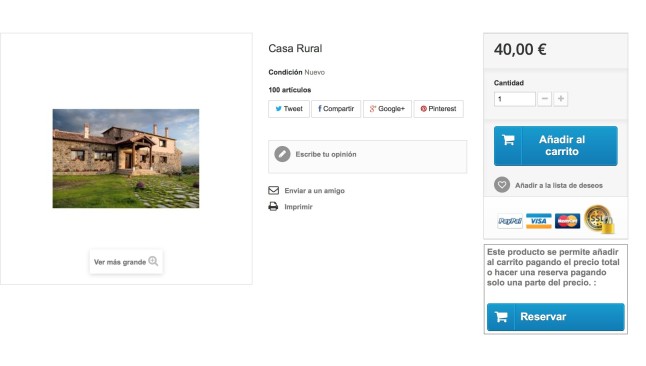Image resolution: width=646 pixels, height=366 pixels.
Task: Click the pencil icon beside Escribe tu opinión
Action: [x=283, y=154]
